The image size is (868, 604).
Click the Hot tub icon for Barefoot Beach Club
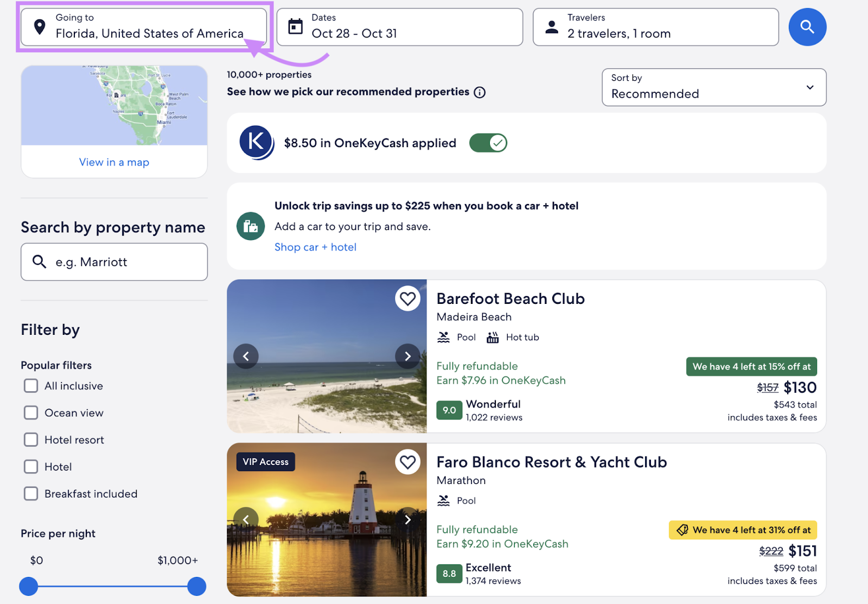pos(492,336)
